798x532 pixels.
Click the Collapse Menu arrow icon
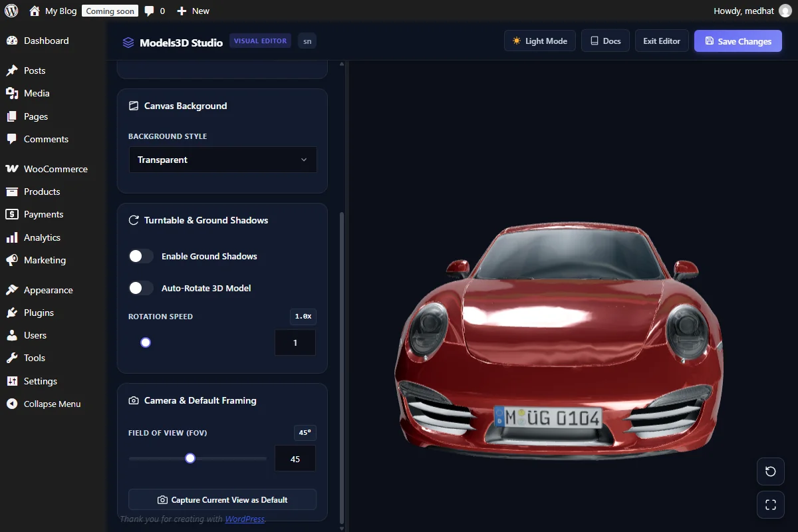[x=12, y=404]
